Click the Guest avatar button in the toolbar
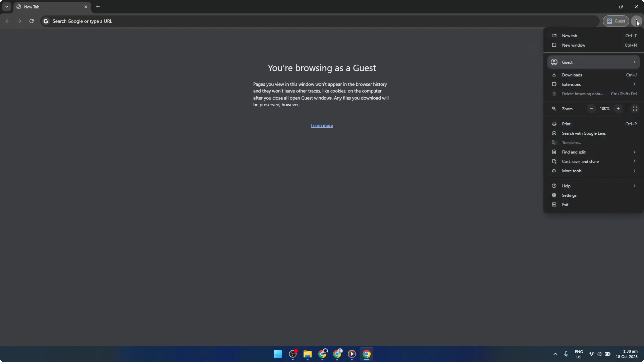Viewport: 644px width, 362px height. [x=616, y=21]
